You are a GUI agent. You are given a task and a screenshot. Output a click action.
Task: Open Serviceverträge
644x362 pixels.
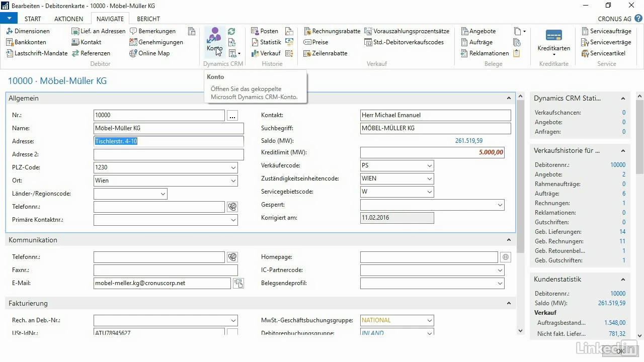606,42
